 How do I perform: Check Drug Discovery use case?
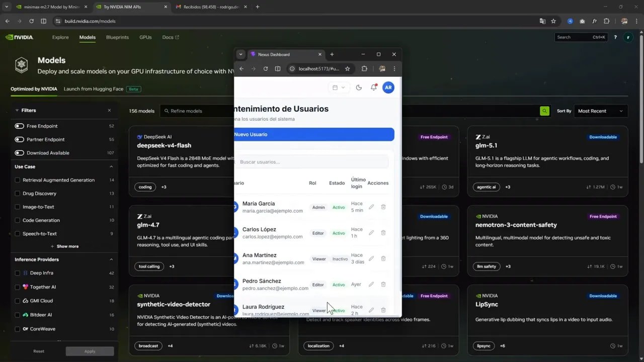18,194
